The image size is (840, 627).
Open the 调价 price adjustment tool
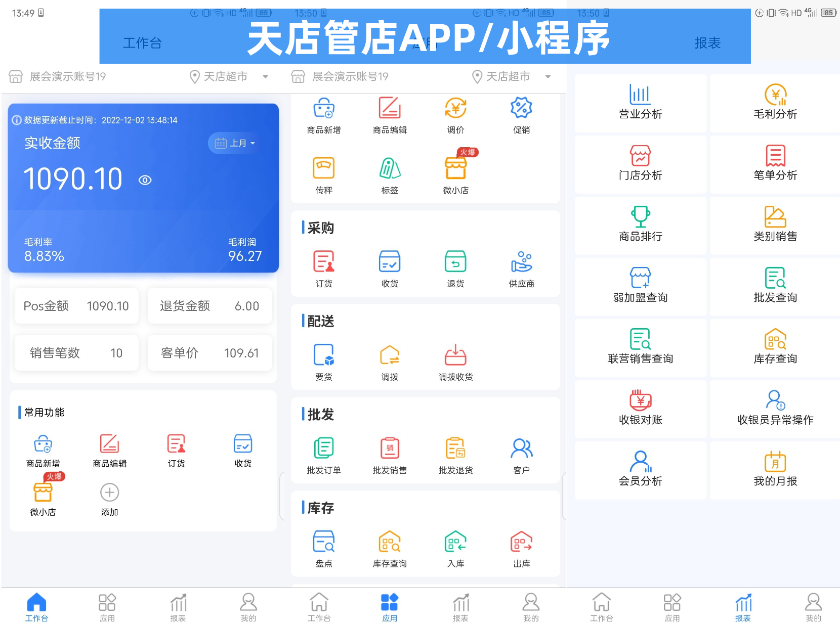click(455, 115)
